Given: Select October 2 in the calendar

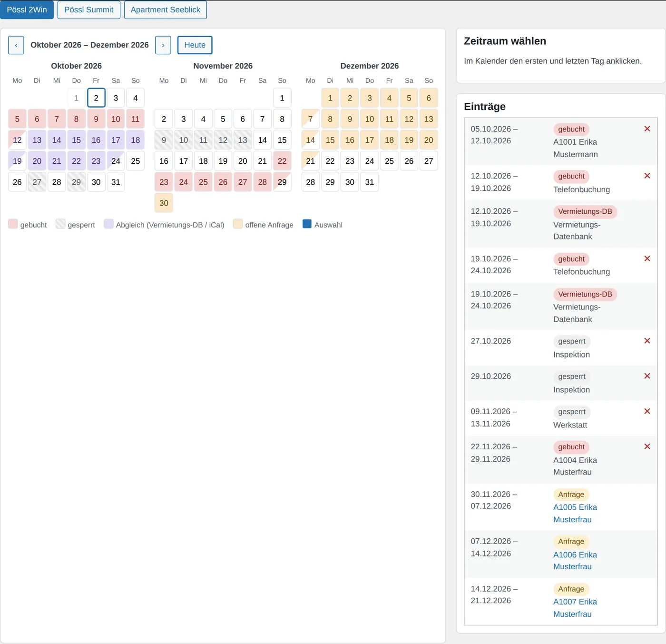Looking at the screenshot, I should pos(96,98).
